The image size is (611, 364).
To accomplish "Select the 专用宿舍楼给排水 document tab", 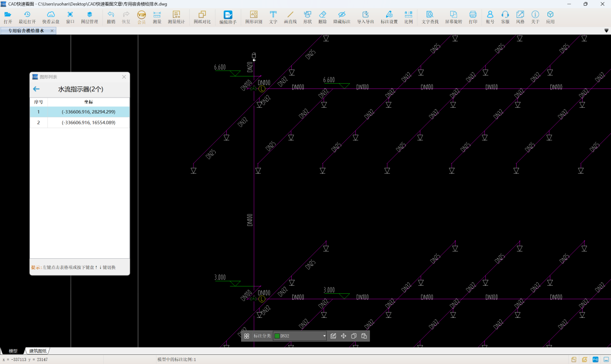I will 26,31.
